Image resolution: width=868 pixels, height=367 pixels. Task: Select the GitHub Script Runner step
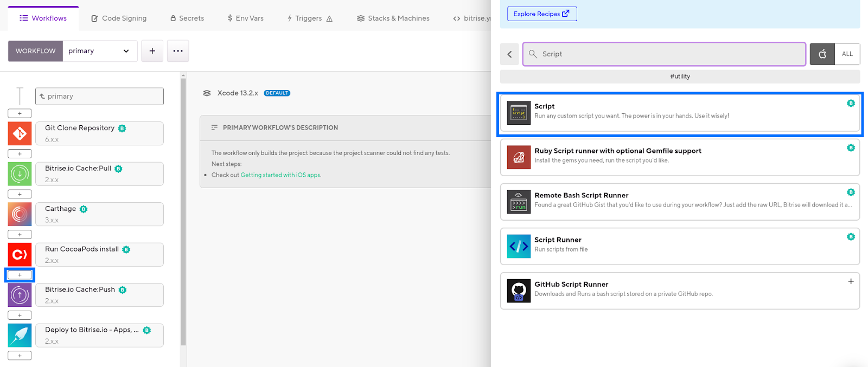tap(680, 291)
